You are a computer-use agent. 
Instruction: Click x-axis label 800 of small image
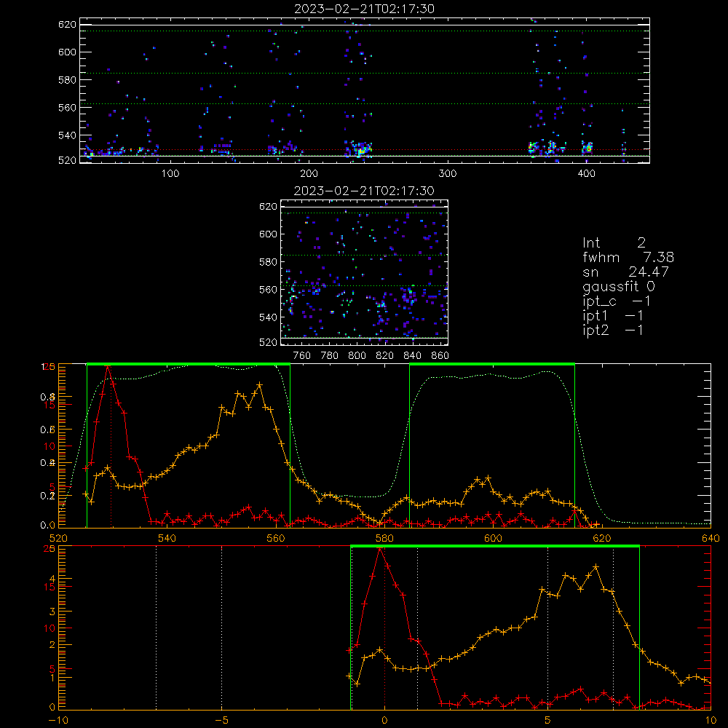[357, 356]
